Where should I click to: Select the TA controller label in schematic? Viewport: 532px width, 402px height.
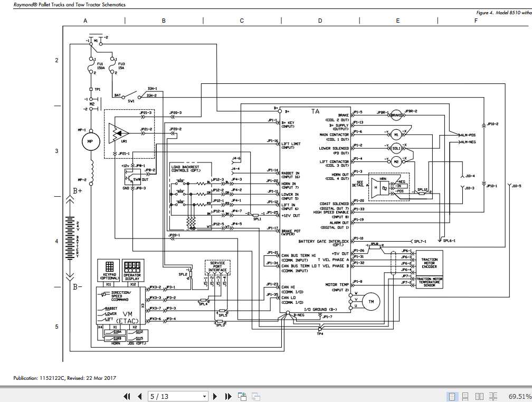[315, 111]
